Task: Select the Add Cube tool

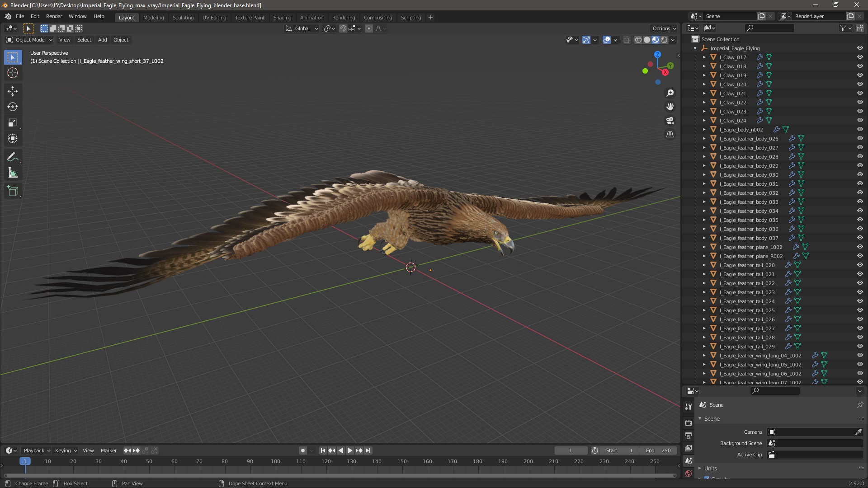Action: point(13,191)
